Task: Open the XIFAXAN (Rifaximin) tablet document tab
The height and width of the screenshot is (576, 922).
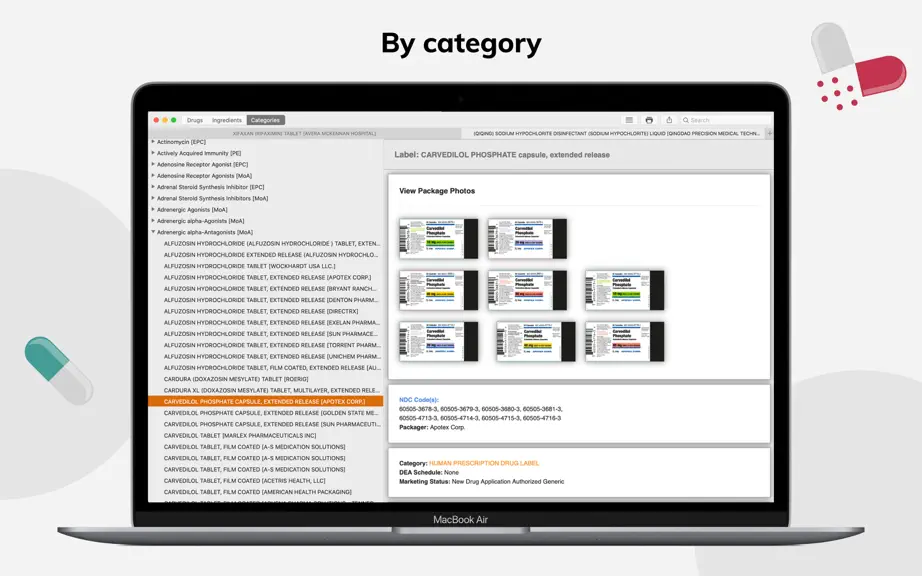Action: [x=305, y=133]
